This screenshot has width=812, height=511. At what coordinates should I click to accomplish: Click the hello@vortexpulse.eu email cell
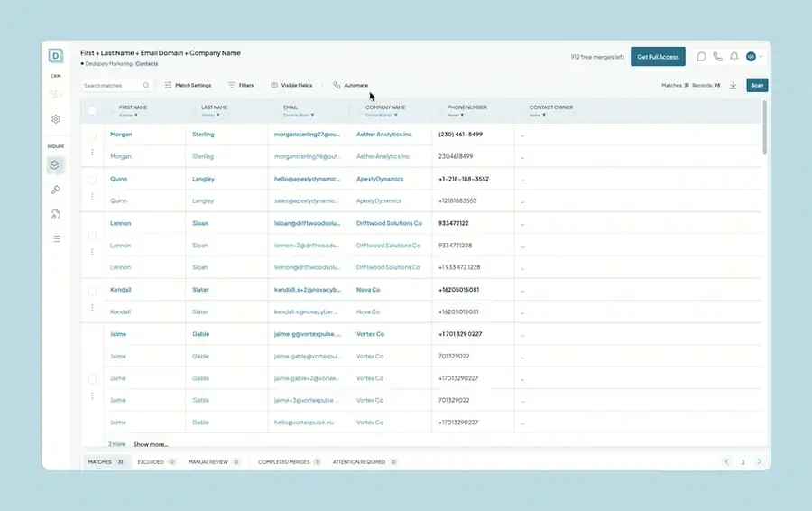tap(303, 423)
